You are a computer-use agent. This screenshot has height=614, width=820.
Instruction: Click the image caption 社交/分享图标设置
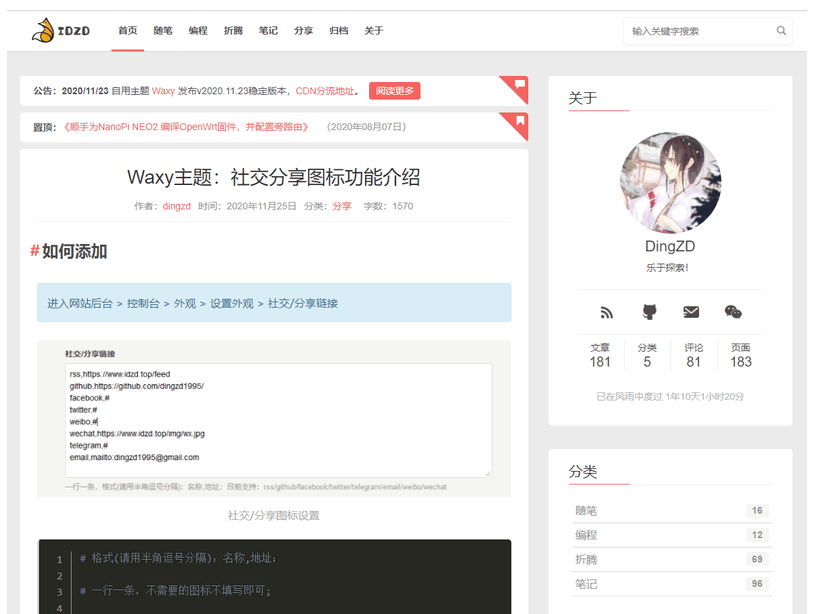coord(274,516)
